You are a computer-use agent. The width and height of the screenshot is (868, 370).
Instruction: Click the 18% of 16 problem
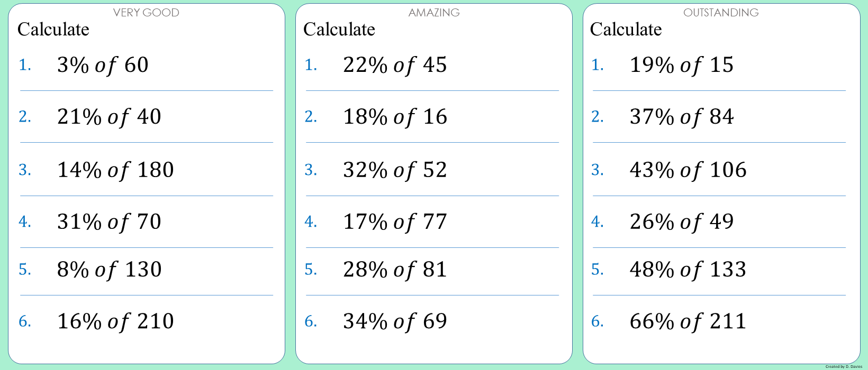tap(395, 117)
